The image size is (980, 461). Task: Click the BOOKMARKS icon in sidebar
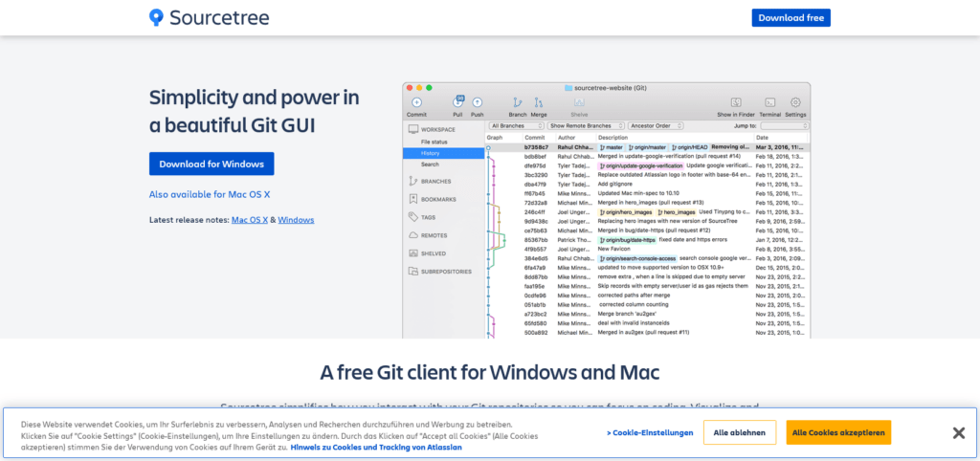coord(413,199)
